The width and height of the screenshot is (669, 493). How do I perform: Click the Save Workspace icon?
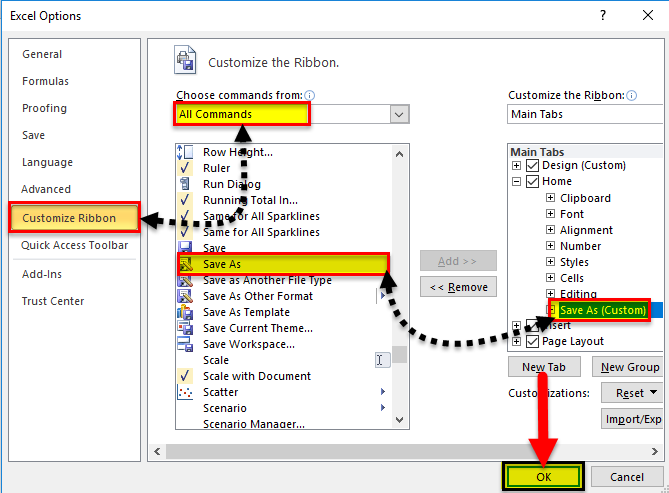pos(185,344)
